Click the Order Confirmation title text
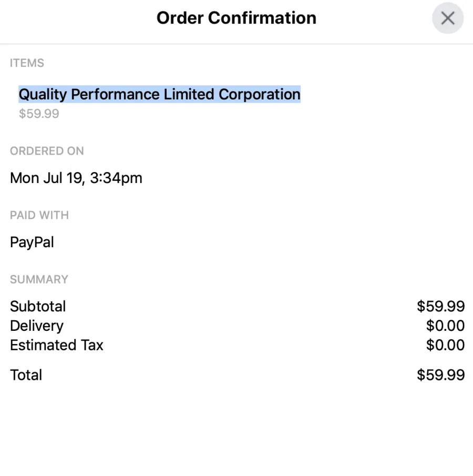 point(236,17)
